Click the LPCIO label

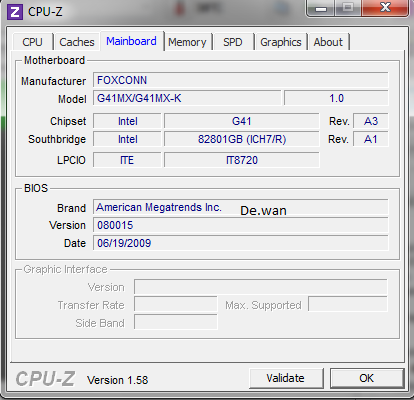71,160
